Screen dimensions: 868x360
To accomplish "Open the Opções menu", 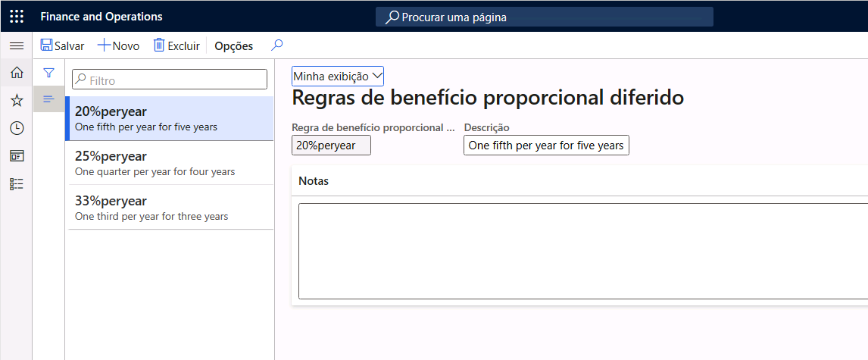I will pyautogui.click(x=233, y=46).
